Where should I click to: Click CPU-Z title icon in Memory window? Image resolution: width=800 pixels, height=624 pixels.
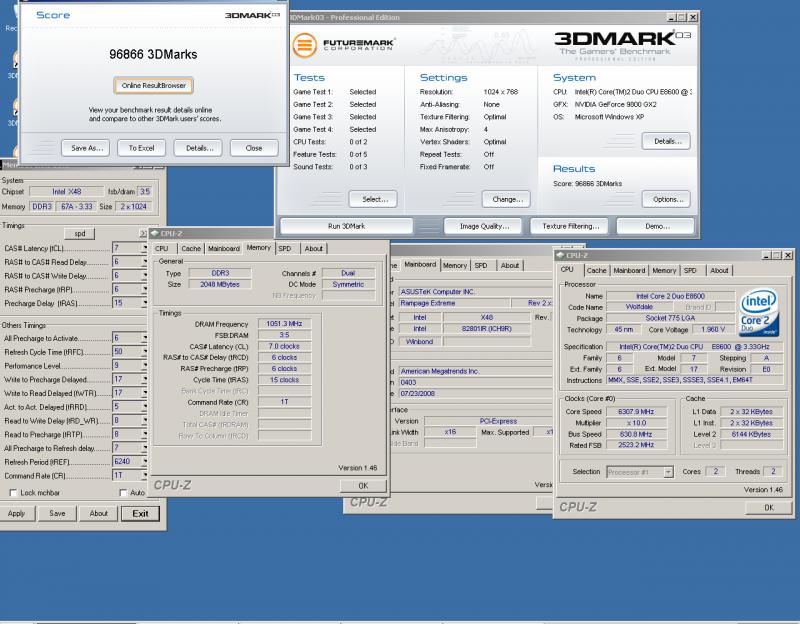click(155, 233)
